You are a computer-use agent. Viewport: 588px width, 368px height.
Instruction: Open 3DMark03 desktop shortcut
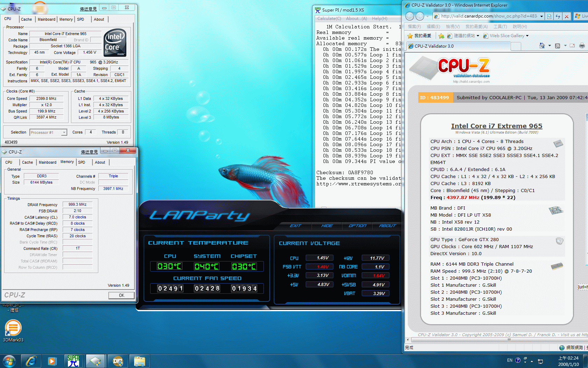pyautogui.click(x=13, y=328)
